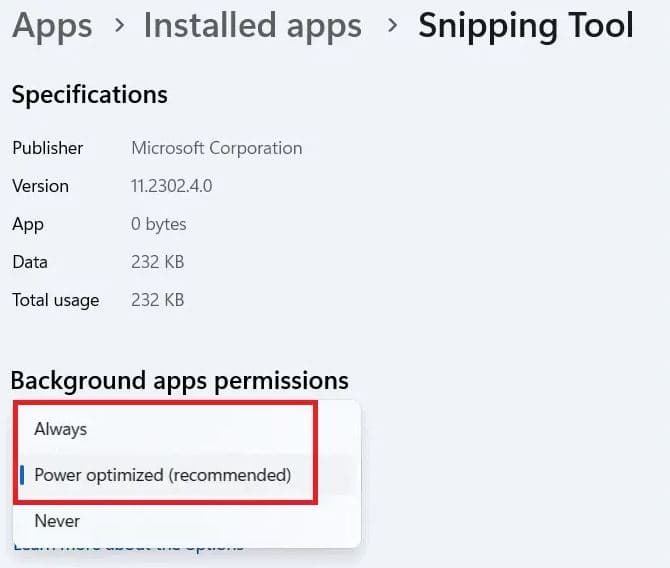670x568 pixels.
Task: Click the Specifications heading
Action: pos(89,95)
